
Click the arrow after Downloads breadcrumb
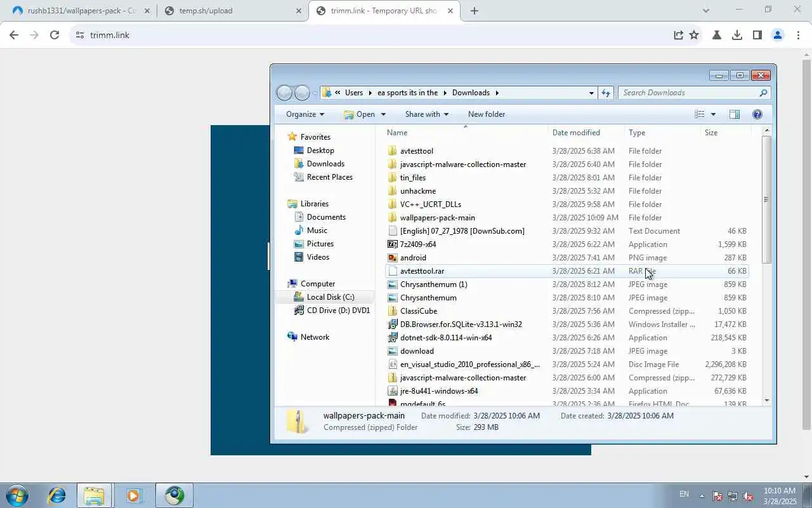(497, 93)
